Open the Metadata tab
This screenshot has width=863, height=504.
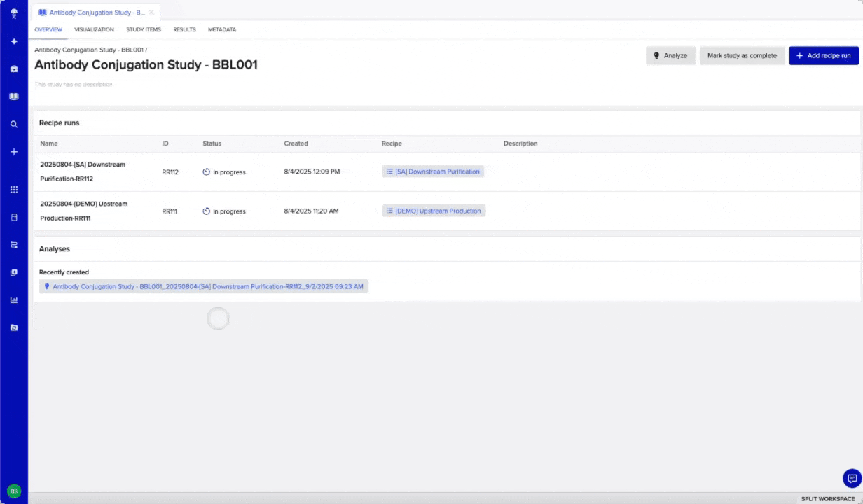pos(222,30)
